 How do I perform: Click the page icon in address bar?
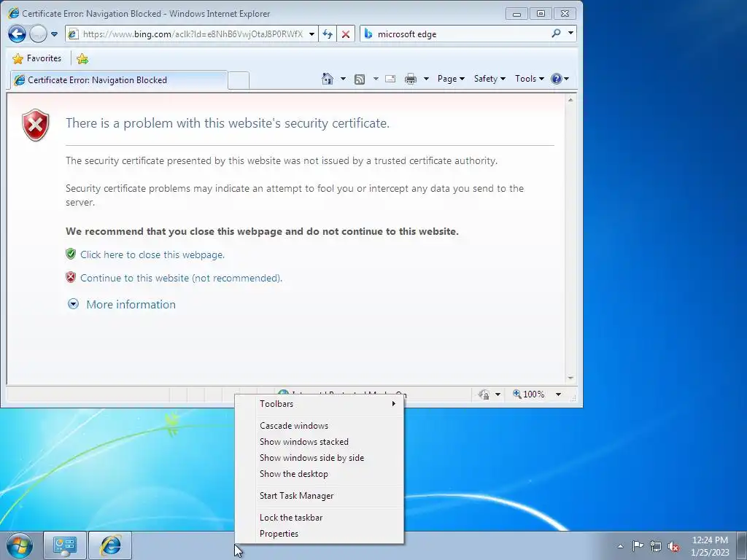point(73,34)
